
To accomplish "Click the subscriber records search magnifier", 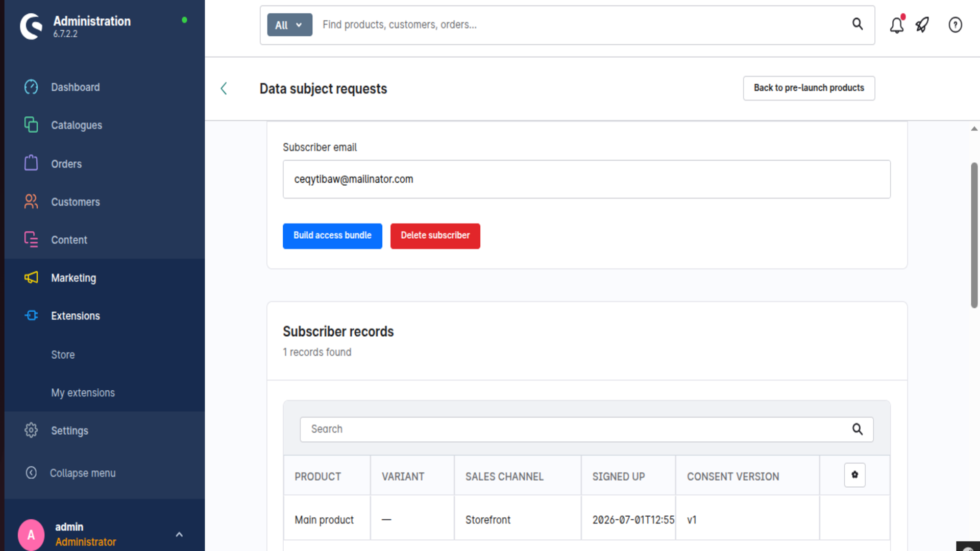I will (857, 429).
